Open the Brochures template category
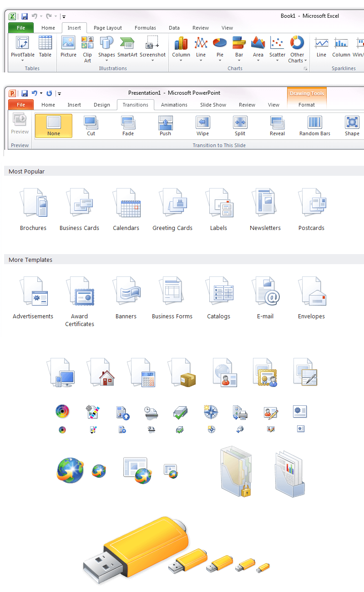Screen dimensions: 364x592 click(x=33, y=209)
